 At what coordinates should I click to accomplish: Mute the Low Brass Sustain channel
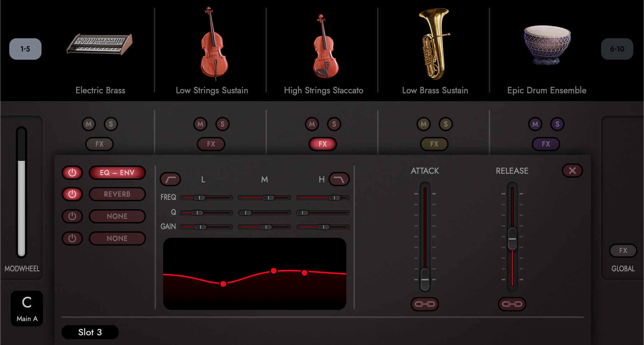pos(424,124)
